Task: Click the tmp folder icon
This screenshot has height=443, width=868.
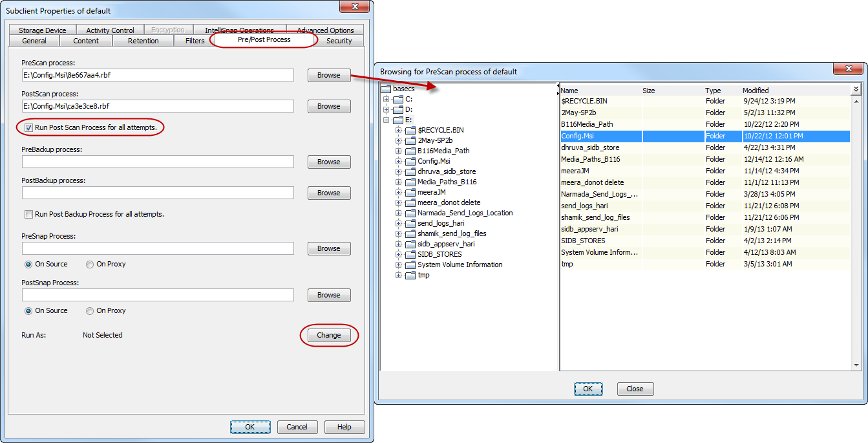Action: click(410, 275)
